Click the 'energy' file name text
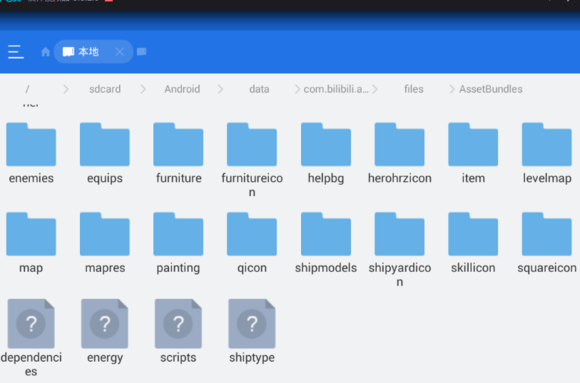The width and height of the screenshot is (580, 383). coord(105,358)
